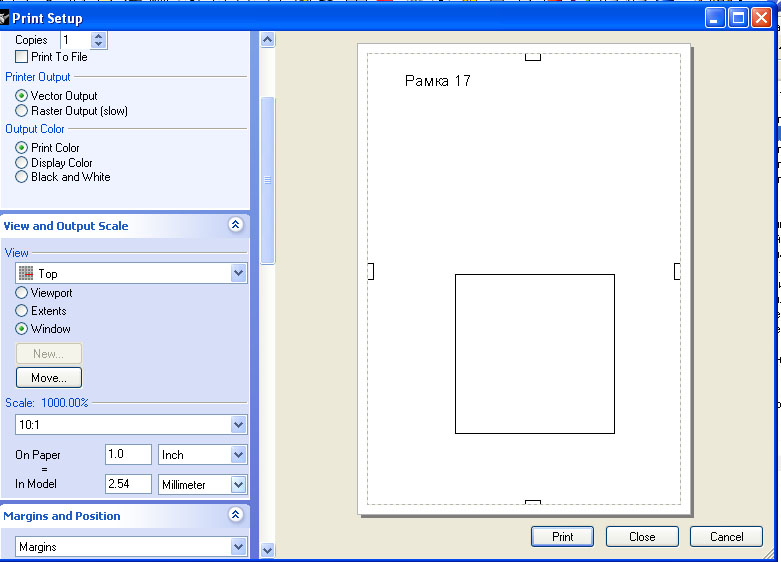Click the left margin handle in preview

click(371, 272)
